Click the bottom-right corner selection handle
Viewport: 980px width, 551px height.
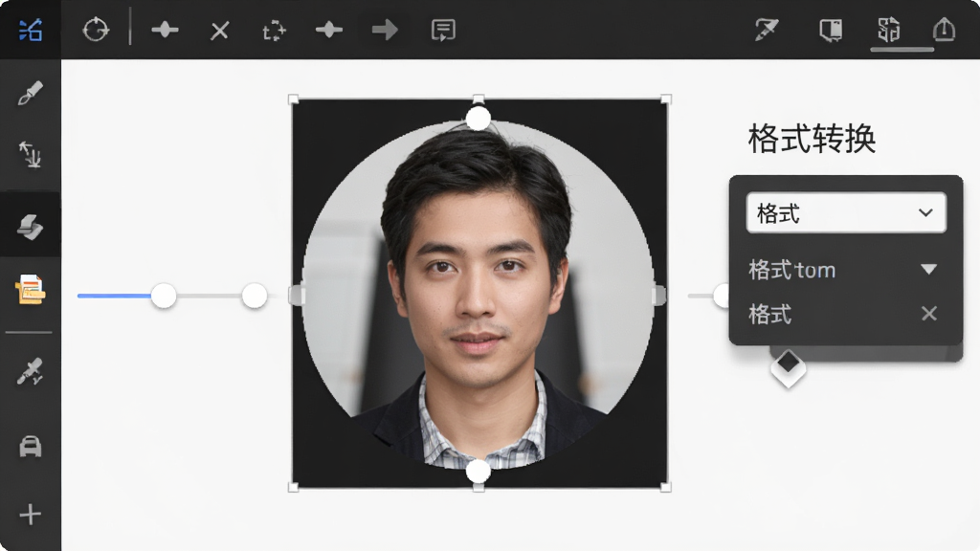pos(666,487)
